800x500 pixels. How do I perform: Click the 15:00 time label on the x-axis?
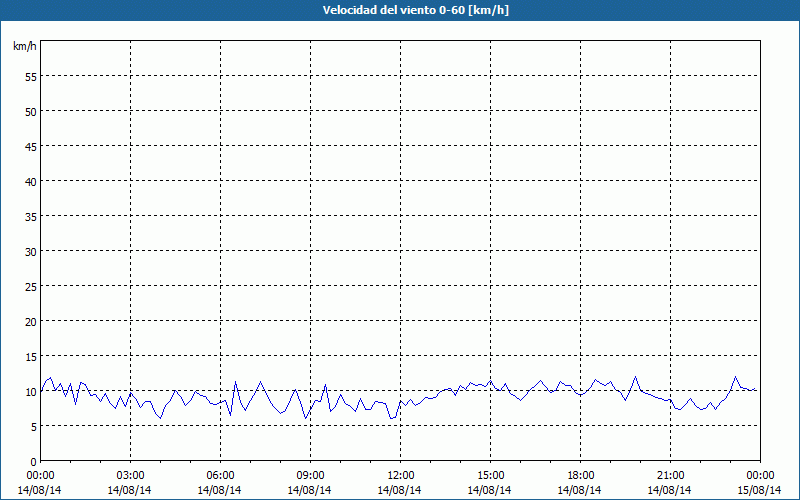[490, 476]
